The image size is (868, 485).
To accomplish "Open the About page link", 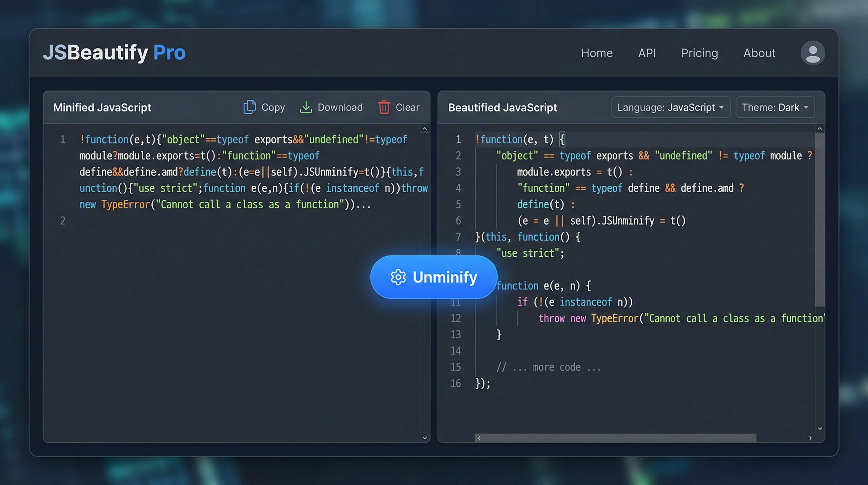I will coord(759,53).
